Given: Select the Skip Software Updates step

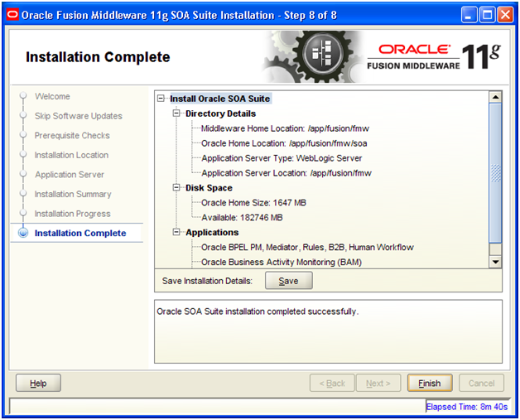Looking at the screenshot, I should [x=79, y=116].
